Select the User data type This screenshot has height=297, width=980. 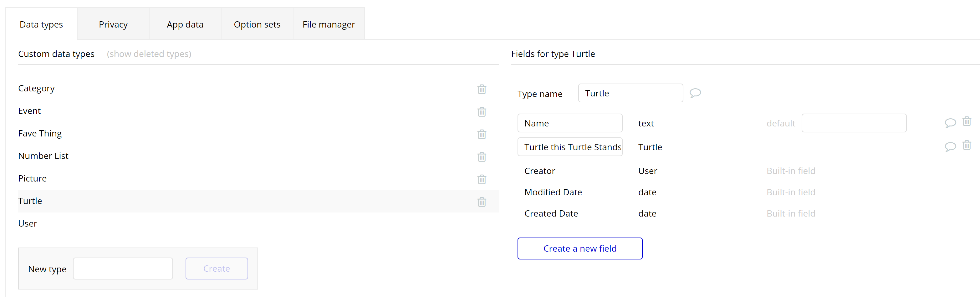[28, 223]
